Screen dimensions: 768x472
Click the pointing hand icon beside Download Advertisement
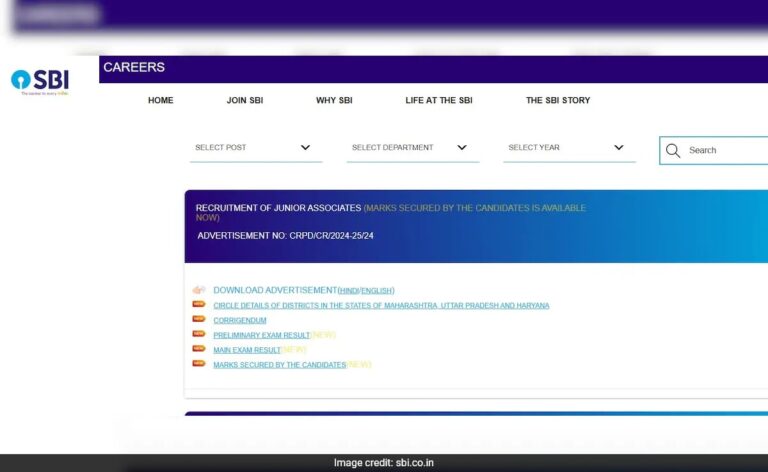point(198,290)
